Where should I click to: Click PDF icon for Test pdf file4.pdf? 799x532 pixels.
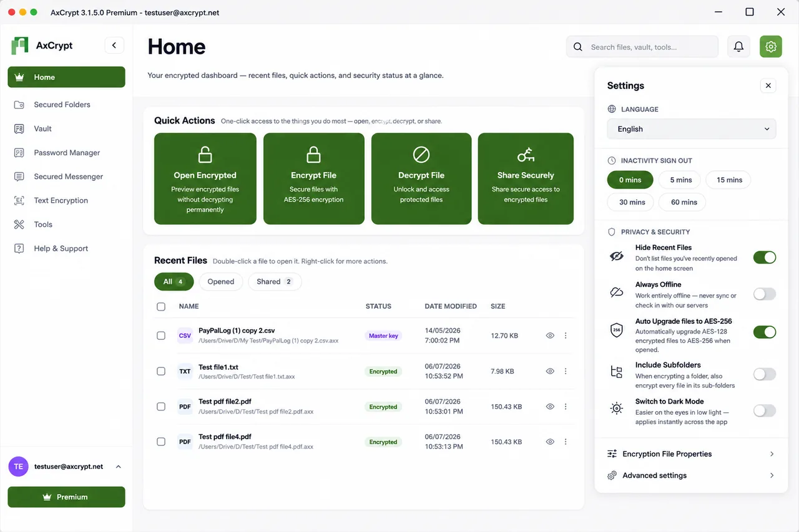[x=185, y=442]
